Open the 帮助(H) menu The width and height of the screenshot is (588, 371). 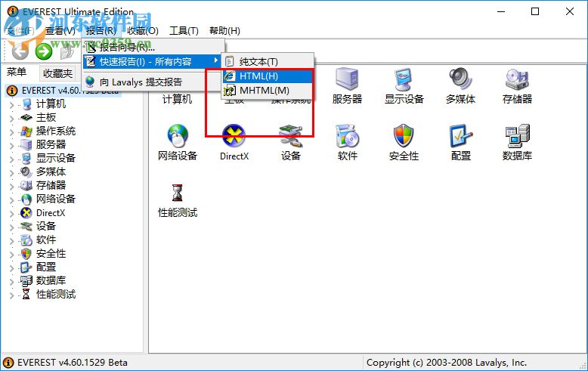(224, 31)
